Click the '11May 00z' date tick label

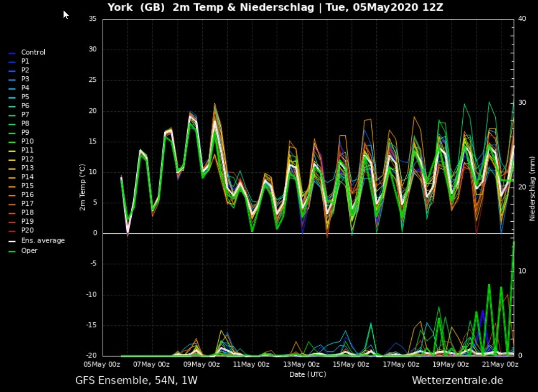click(x=251, y=365)
